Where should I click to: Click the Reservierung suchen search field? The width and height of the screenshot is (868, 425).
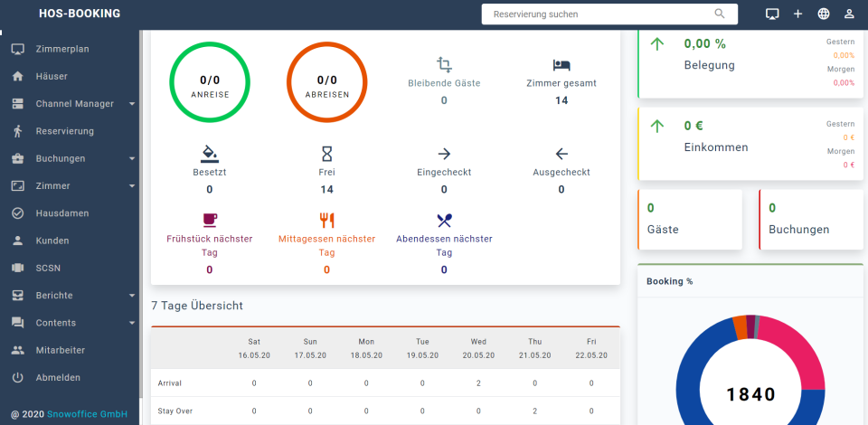click(609, 14)
